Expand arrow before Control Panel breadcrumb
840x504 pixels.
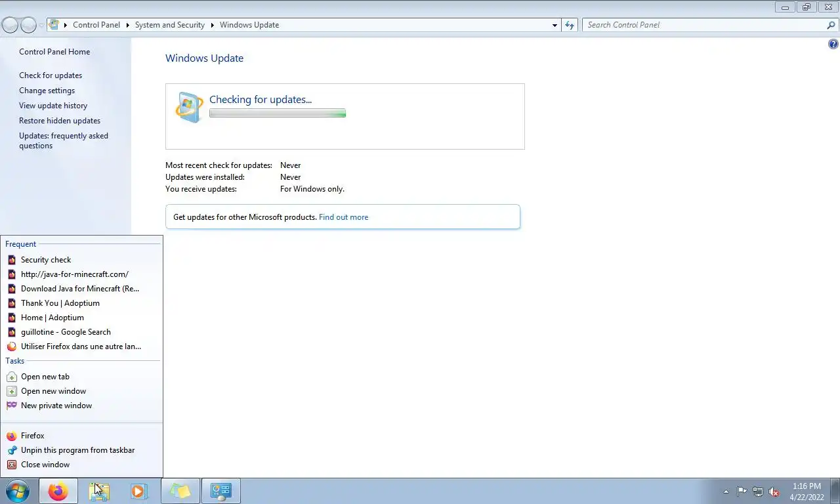point(66,25)
